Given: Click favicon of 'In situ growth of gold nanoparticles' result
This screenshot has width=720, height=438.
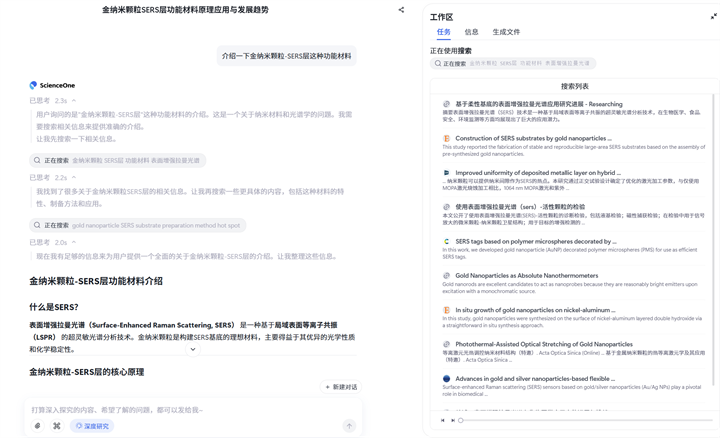Looking at the screenshot, I should click(446, 310).
